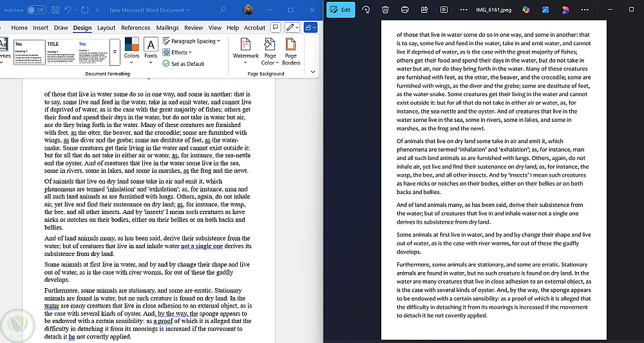Click the Save disk icon in Word
This screenshot has width=644, height=343.
click(55, 10)
